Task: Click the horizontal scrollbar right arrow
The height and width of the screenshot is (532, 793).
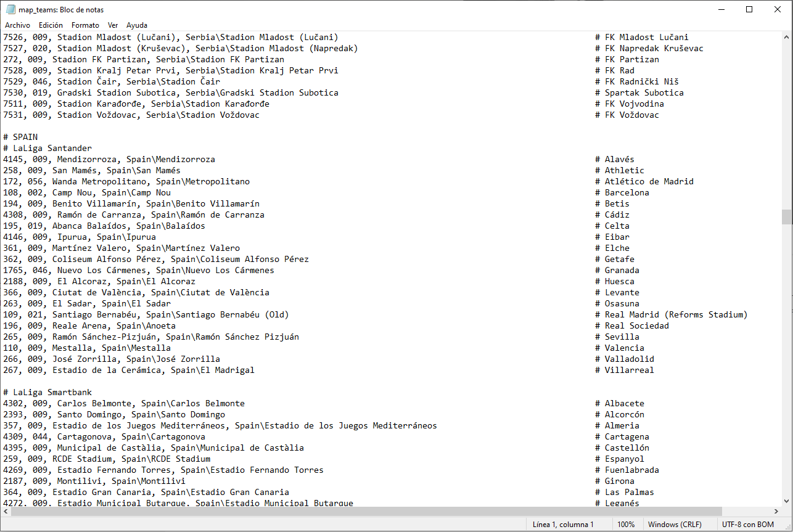Action: coord(776,512)
